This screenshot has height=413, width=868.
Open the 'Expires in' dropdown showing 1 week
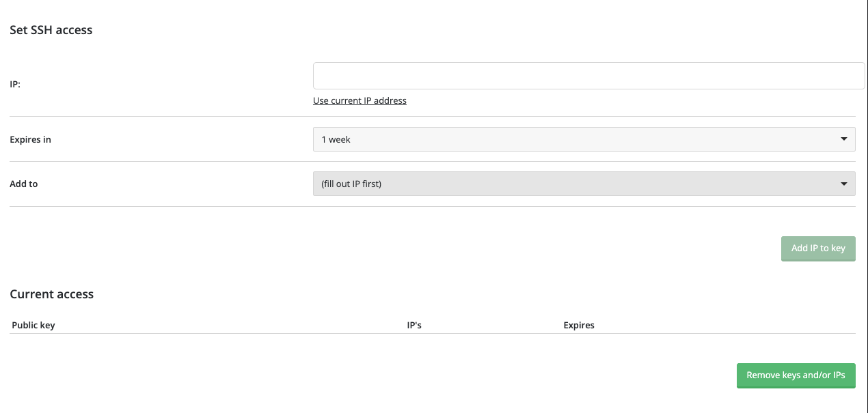click(584, 139)
